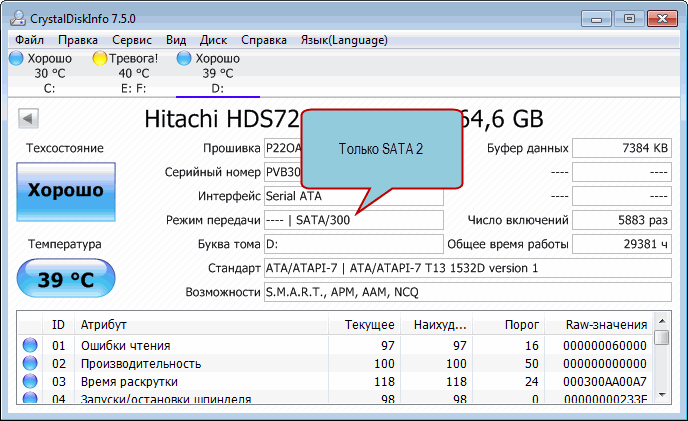Select the Время раскрутки attribute text
688x421 pixels.
coord(129,382)
